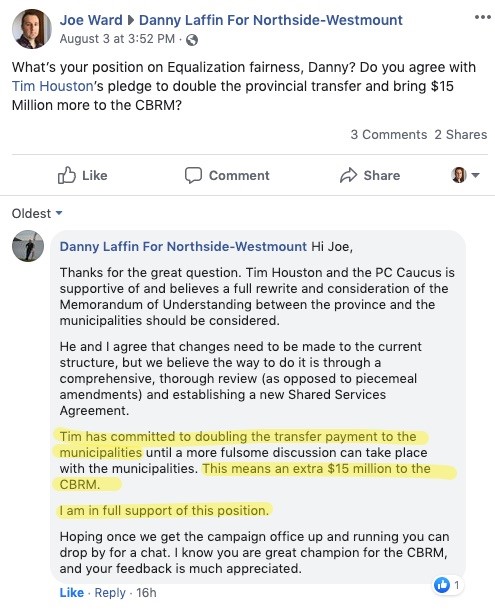Open the three-dot post options menu
The width and height of the screenshot is (495, 610).
click(x=483, y=17)
